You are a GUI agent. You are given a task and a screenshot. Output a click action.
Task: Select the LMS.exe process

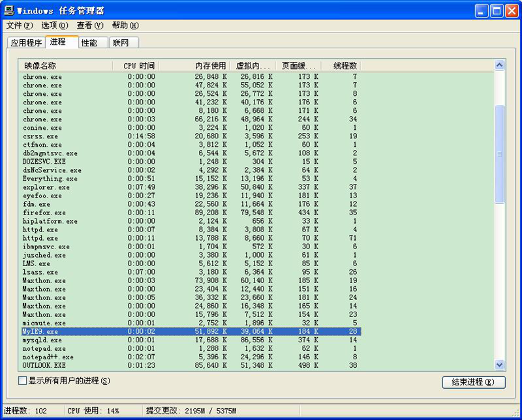pyautogui.click(x=191, y=263)
